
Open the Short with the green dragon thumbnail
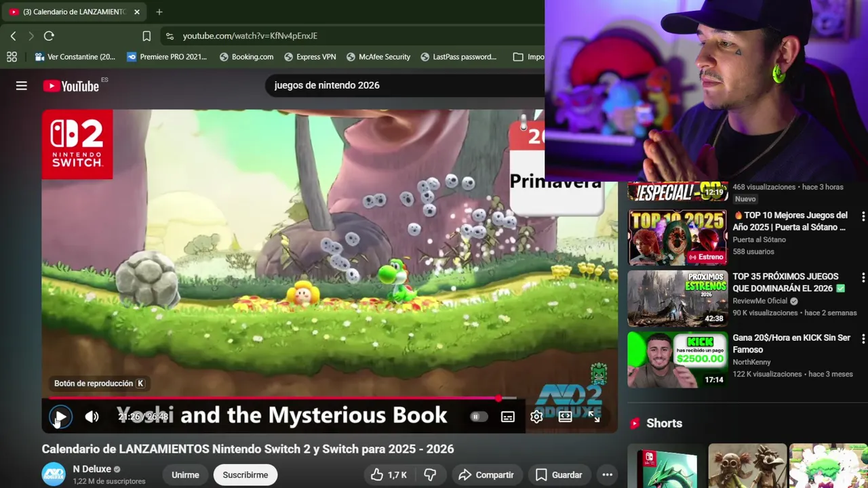click(667, 466)
